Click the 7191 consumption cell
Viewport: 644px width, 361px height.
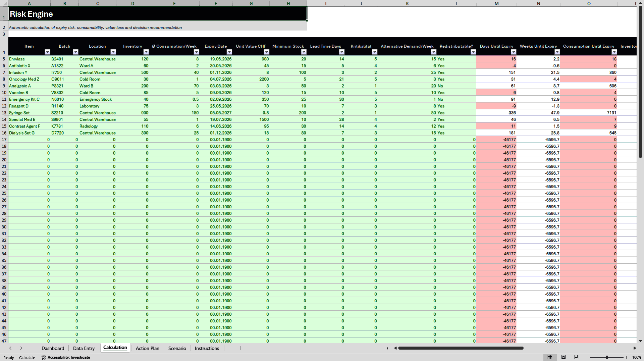[x=589, y=113]
